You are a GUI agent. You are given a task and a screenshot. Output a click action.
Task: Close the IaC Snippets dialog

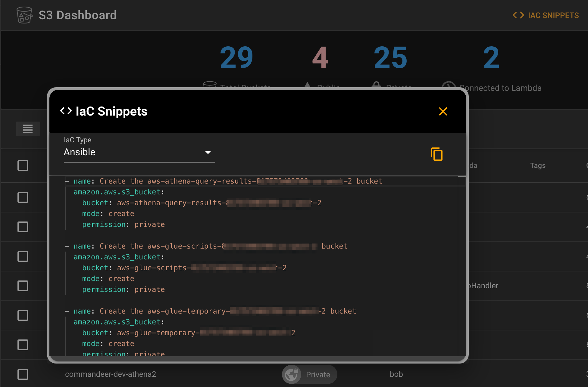[x=443, y=112]
